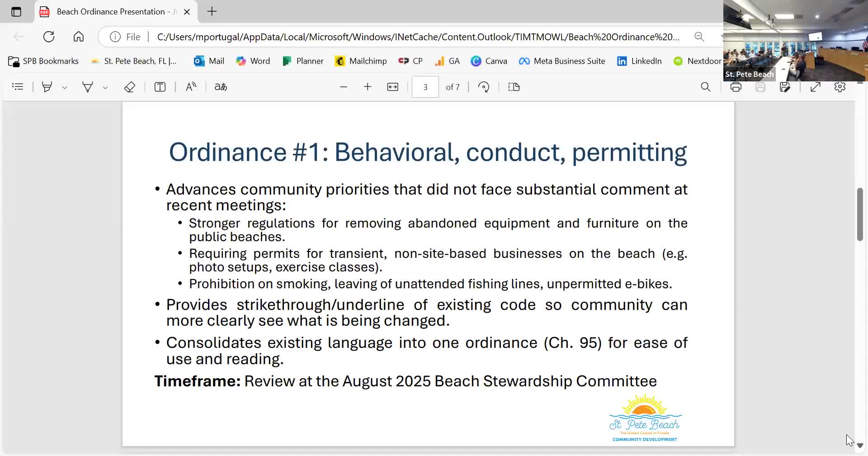Viewport: 868px width, 456px height.
Task: Show the PDF table of contents
Action: coord(18,87)
